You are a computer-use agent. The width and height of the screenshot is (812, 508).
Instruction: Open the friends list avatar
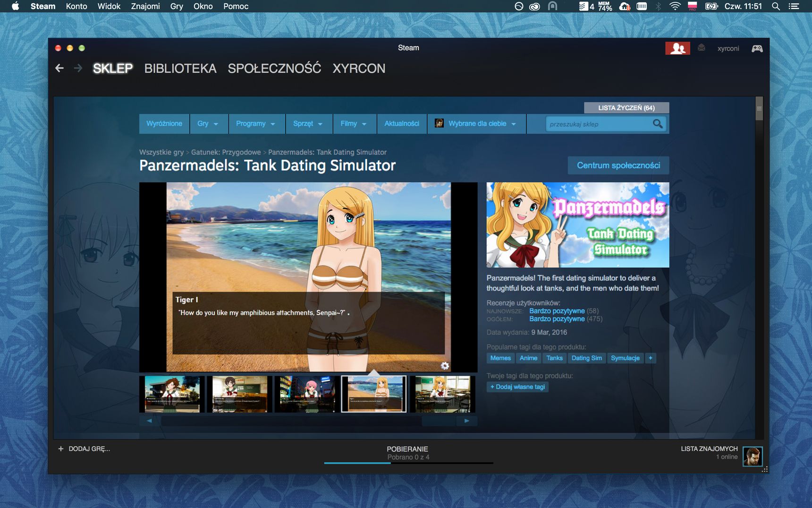753,456
